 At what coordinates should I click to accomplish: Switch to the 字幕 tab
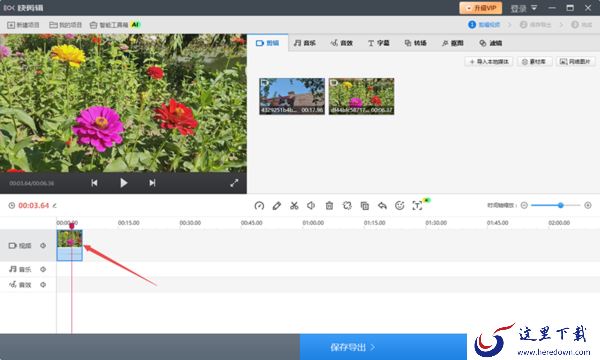378,43
